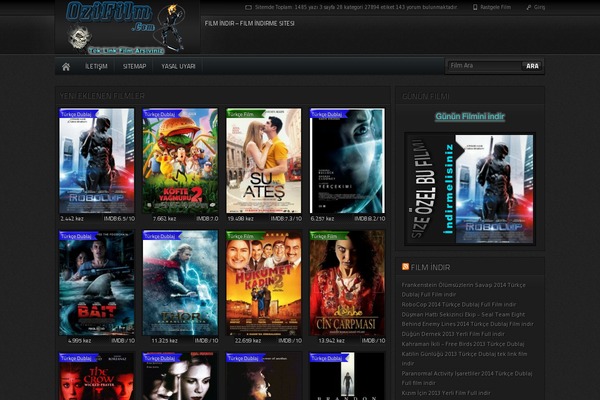Click the 4.995 kez view count under Bait

[80, 341]
